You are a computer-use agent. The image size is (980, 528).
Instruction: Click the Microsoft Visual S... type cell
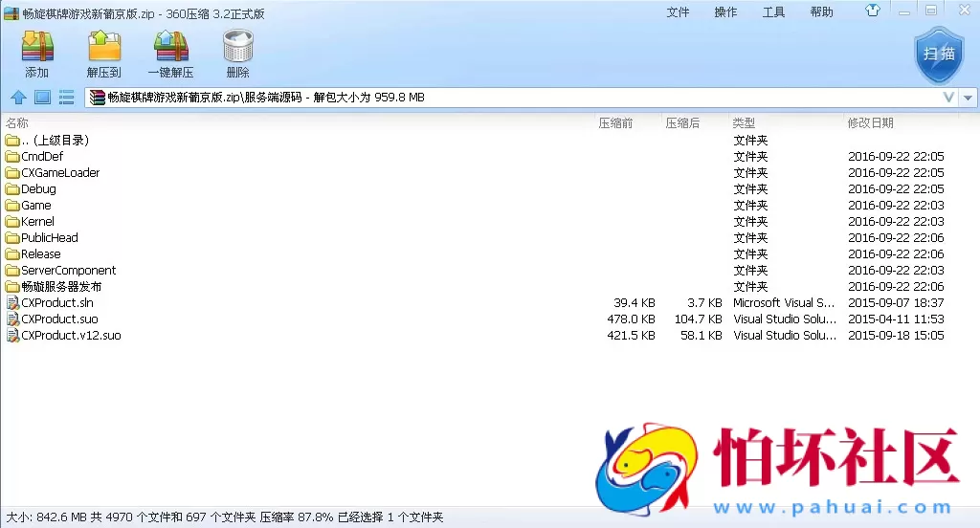(x=784, y=302)
